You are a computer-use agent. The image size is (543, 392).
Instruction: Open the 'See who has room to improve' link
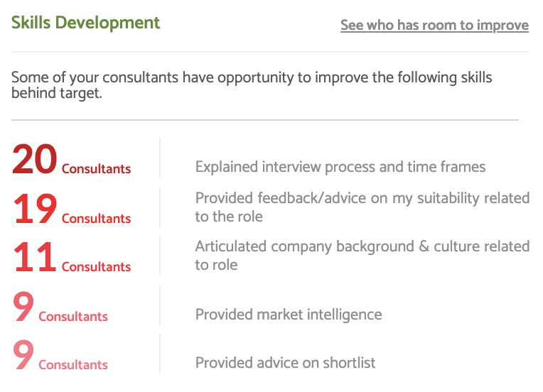coord(434,26)
